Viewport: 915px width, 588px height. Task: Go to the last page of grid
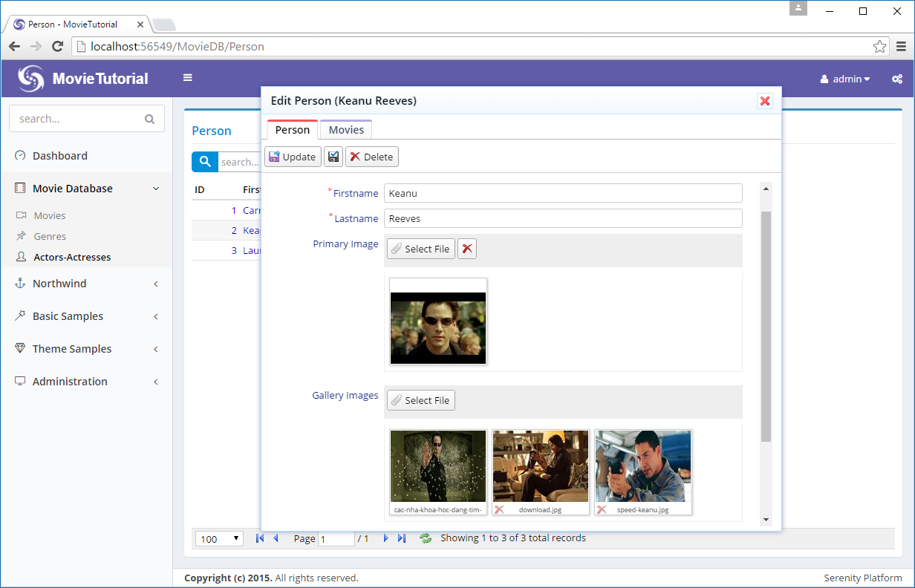402,538
